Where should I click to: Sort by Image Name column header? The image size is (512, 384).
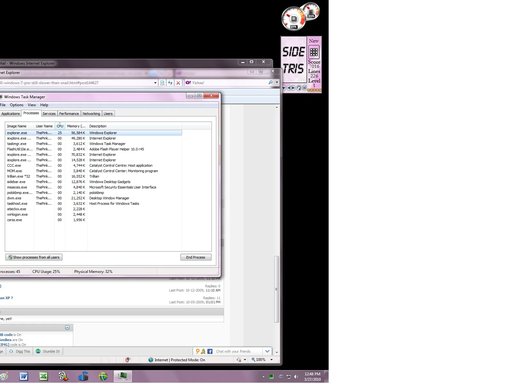20,126
